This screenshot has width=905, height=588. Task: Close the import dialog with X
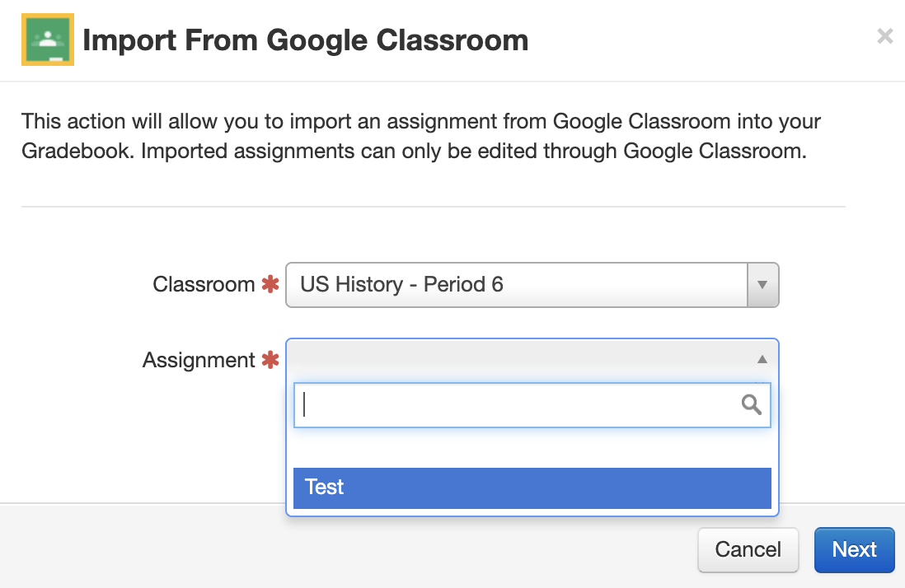pyautogui.click(x=884, y=36)
